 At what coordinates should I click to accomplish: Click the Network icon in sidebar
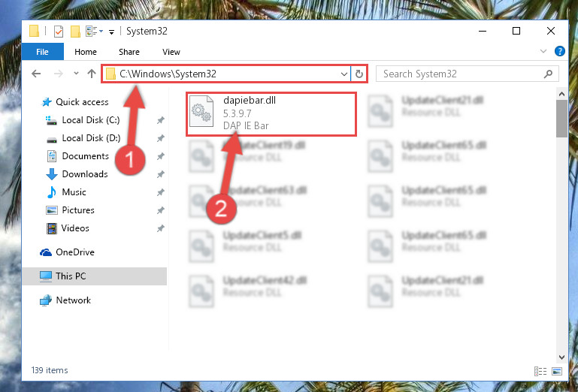[46, 300]
